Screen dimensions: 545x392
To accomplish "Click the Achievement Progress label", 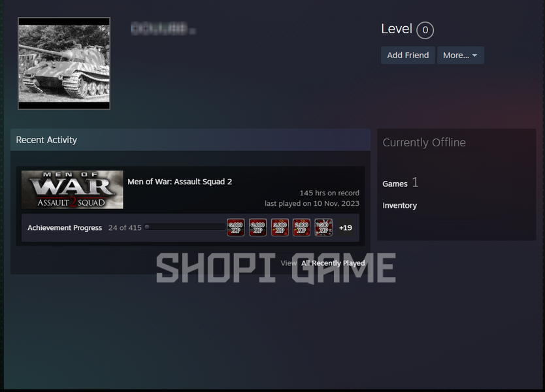I will point(65,227).
